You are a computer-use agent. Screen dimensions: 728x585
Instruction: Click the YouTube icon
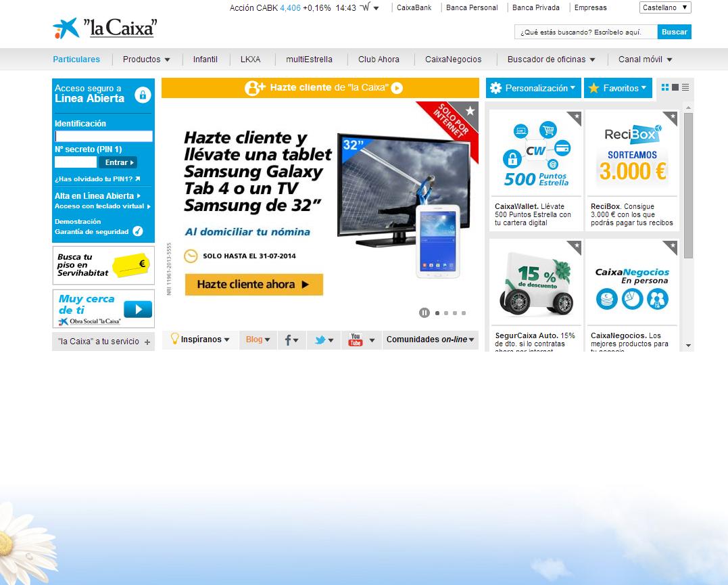click(x=356, y=340)
